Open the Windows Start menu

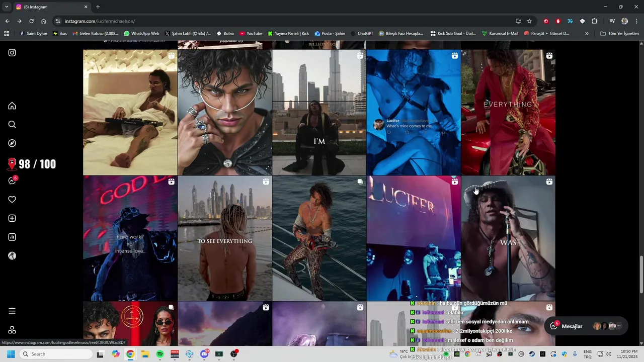pyautogui.click(x=11, y=354)
